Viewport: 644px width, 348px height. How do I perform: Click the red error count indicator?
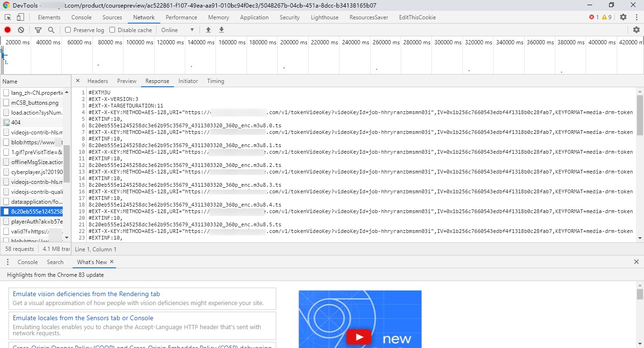(x=594, y=17)
